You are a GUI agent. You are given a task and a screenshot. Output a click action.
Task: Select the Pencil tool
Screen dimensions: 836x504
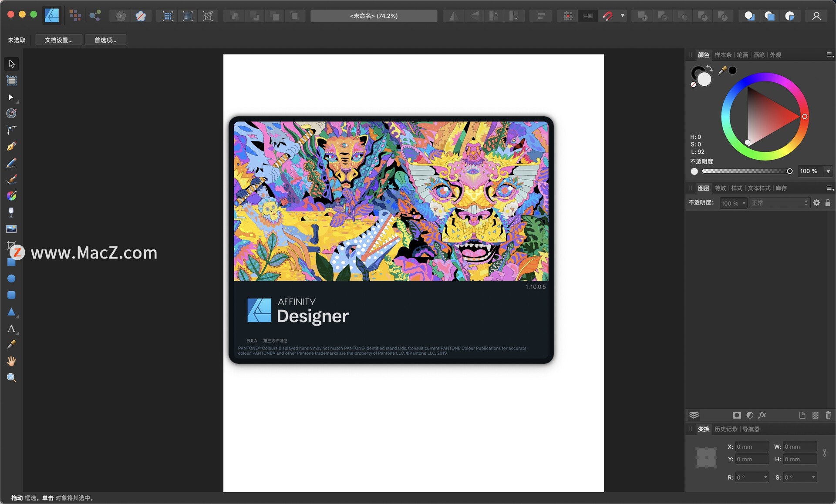(12, 163)
